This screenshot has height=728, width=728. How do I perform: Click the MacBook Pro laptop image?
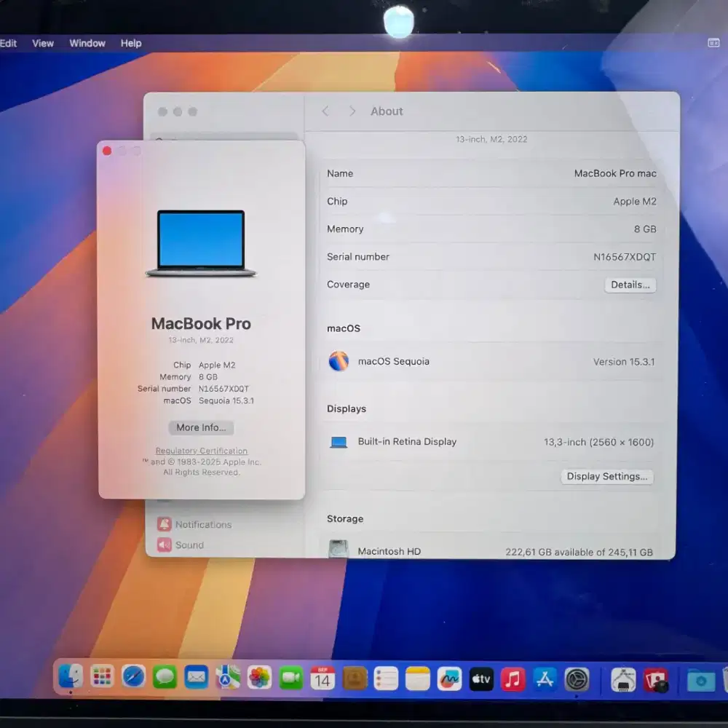[201, 243]
